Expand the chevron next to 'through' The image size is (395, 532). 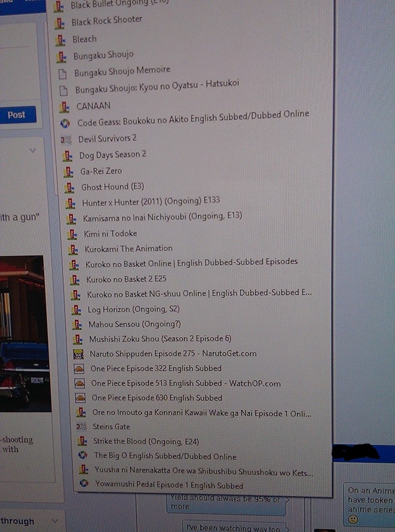(x=54, y=521)
